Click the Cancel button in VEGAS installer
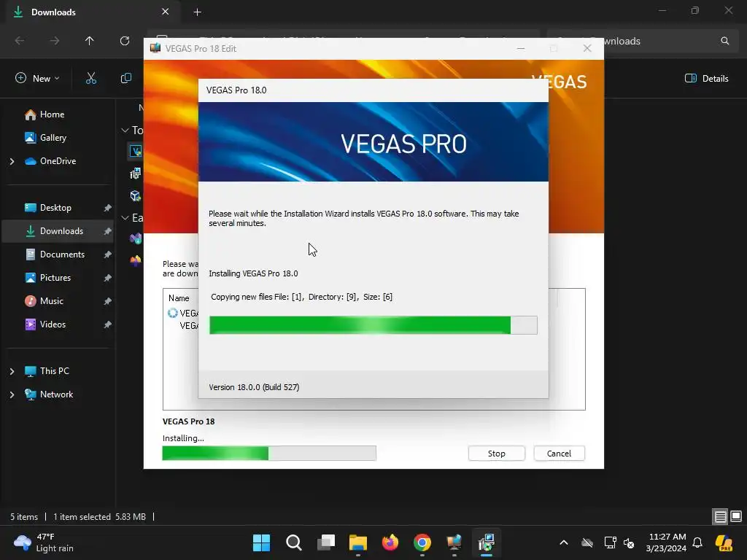 [559, 454]
